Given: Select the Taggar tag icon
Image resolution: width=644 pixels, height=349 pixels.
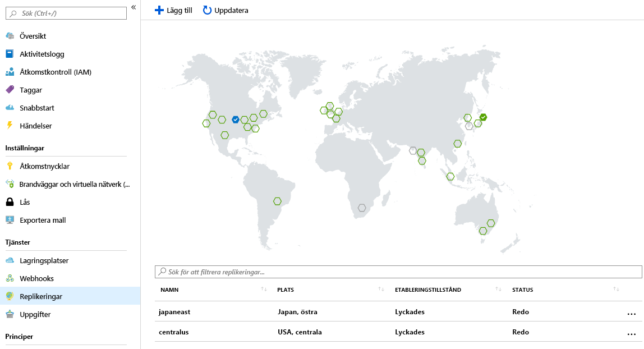Looking at the screenshot, I should 10,90.
